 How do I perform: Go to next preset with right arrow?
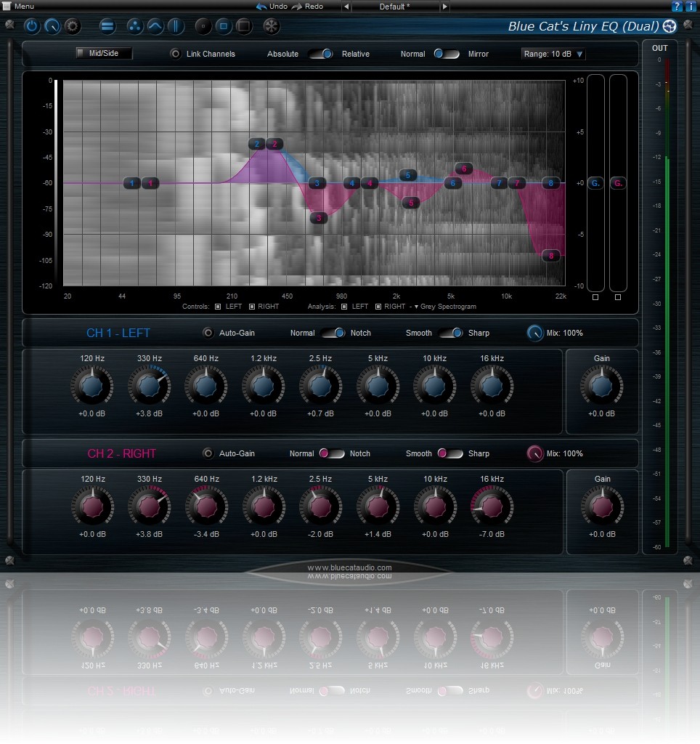(x=444, y=7)
